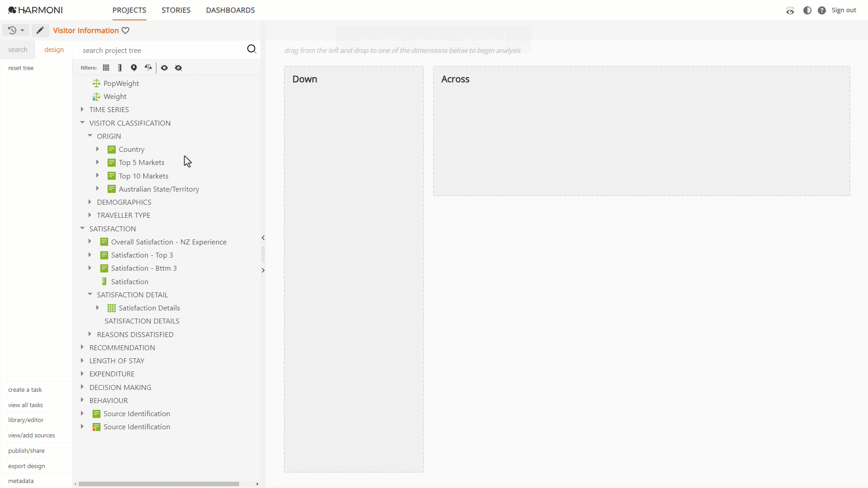Click the search magnifier icon

click(252, 49)
